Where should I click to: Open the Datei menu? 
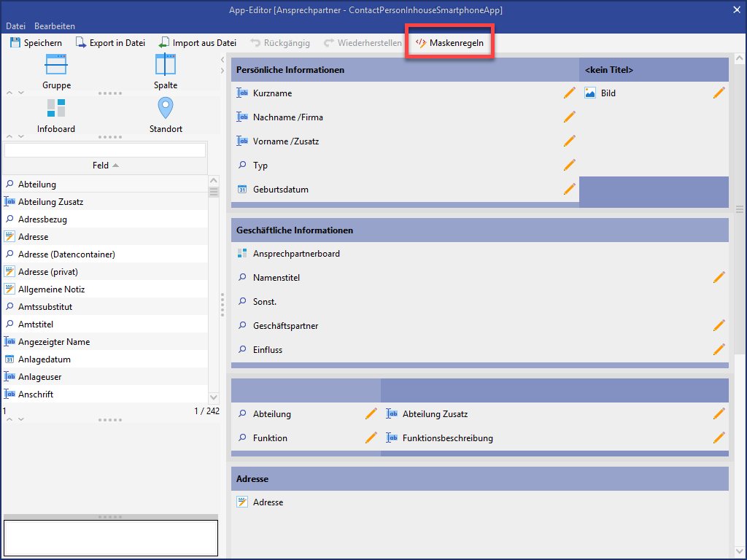coord(15,26)
